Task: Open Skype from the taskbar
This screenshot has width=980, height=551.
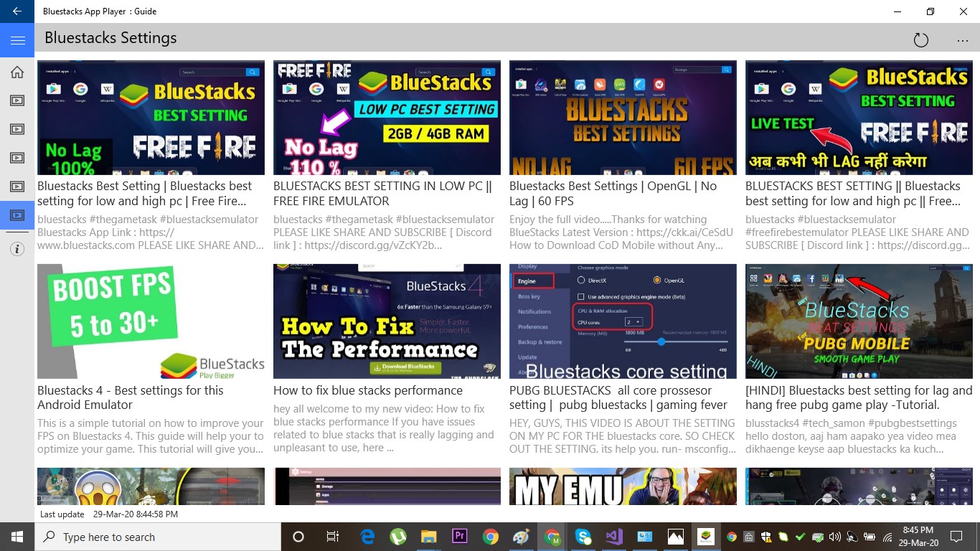Action: click(583, 536)
